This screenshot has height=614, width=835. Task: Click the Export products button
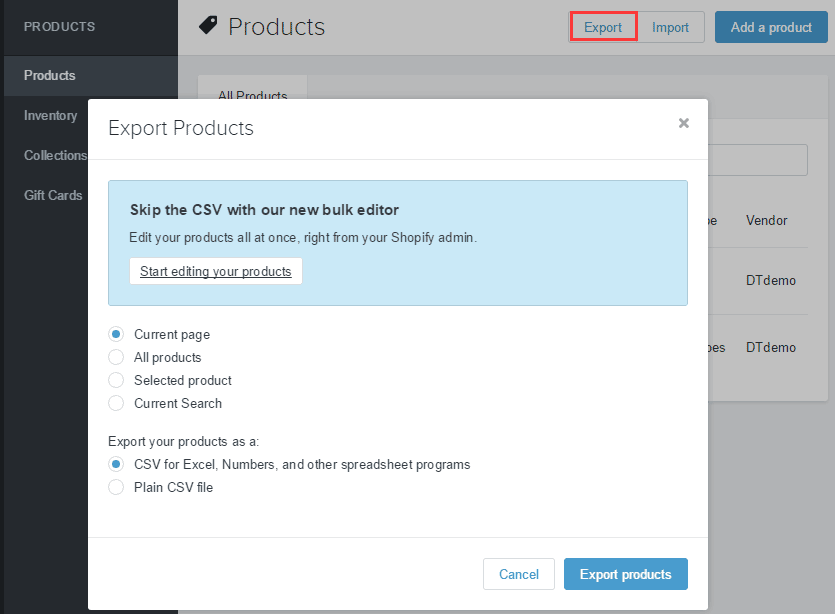click(625, 574)
